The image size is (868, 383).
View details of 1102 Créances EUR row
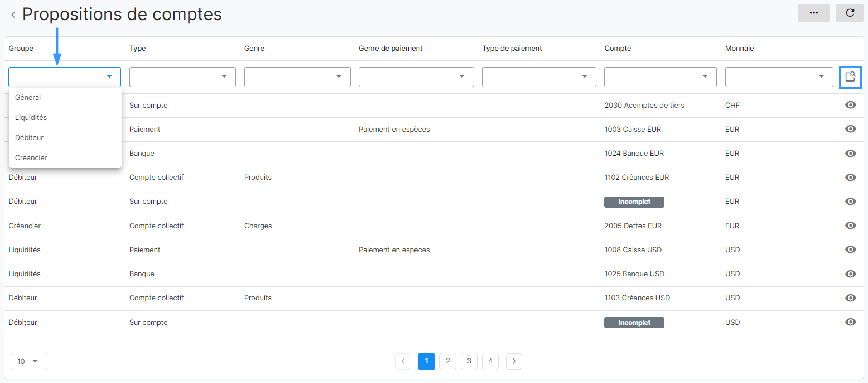pos(850,177)
